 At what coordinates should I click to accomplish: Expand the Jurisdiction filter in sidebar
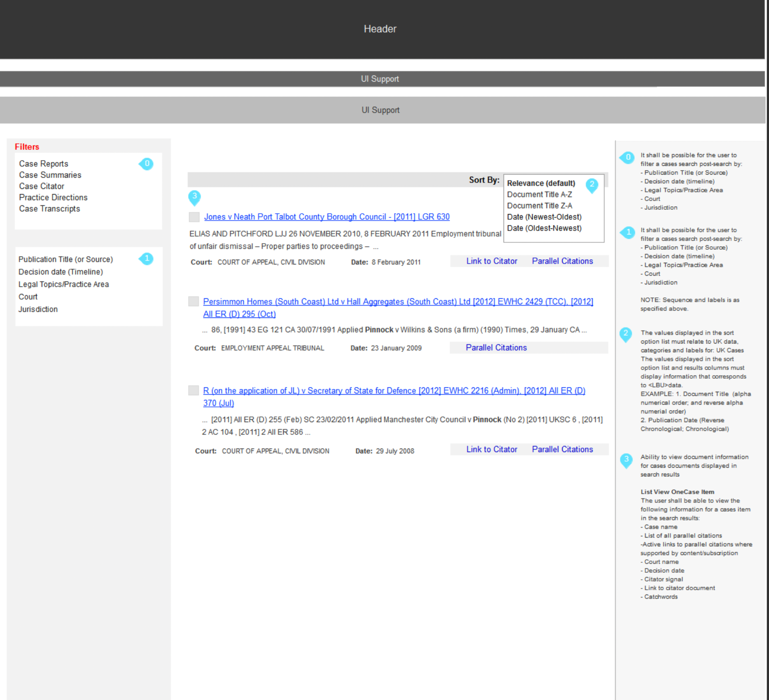(38, 309)
